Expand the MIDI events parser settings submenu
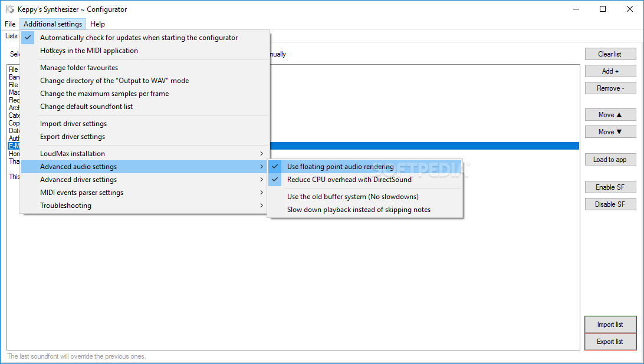 click(x=145, y=193)
